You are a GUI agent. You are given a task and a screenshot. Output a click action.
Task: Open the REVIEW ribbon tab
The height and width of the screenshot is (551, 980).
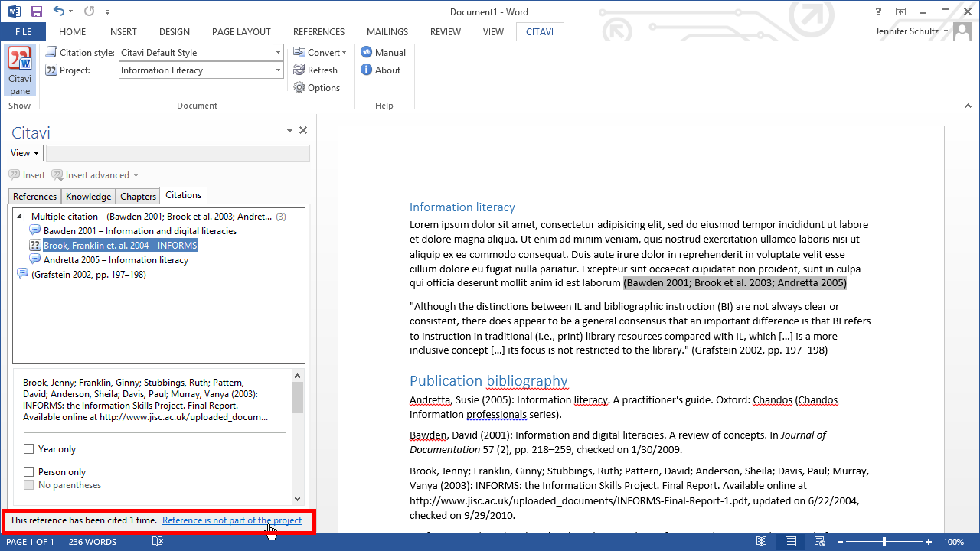point(446,32)
